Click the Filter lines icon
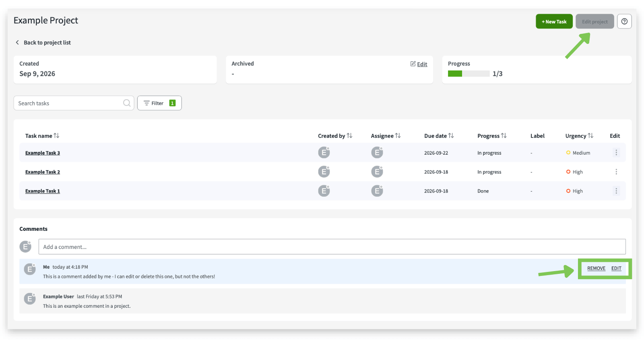 pos(147,103)
